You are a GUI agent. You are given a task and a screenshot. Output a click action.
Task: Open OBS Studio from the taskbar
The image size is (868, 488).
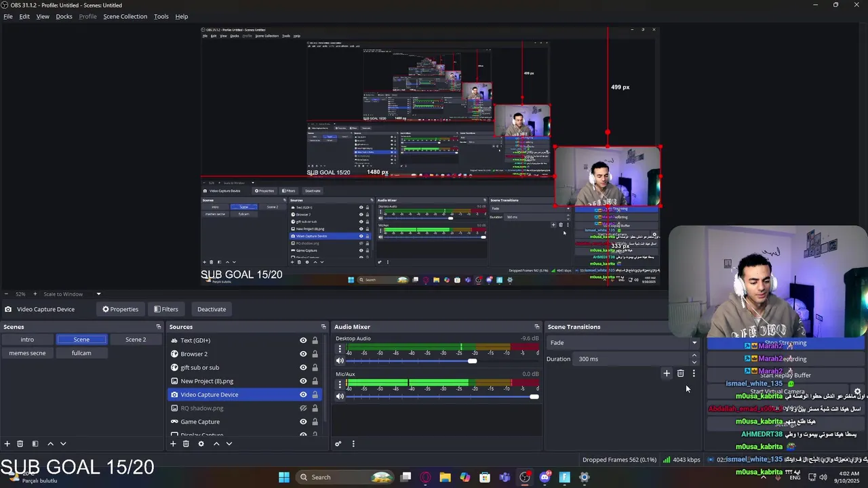click(x=525, y=477)
